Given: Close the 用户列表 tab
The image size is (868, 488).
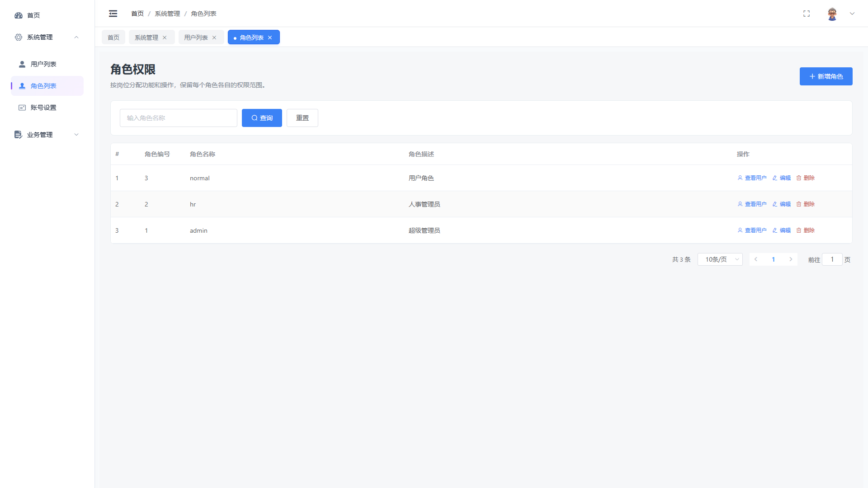Looking at the screenshot, I should (x=214, y=38).
